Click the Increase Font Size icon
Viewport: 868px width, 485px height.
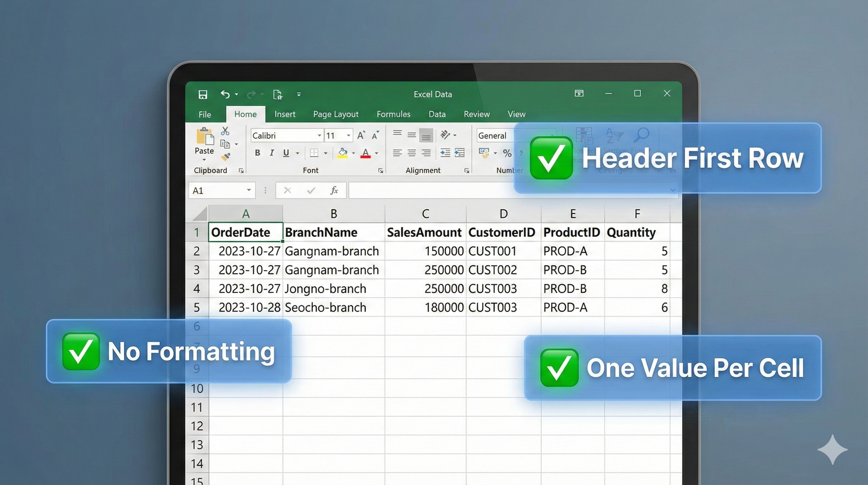click(361, 135)
